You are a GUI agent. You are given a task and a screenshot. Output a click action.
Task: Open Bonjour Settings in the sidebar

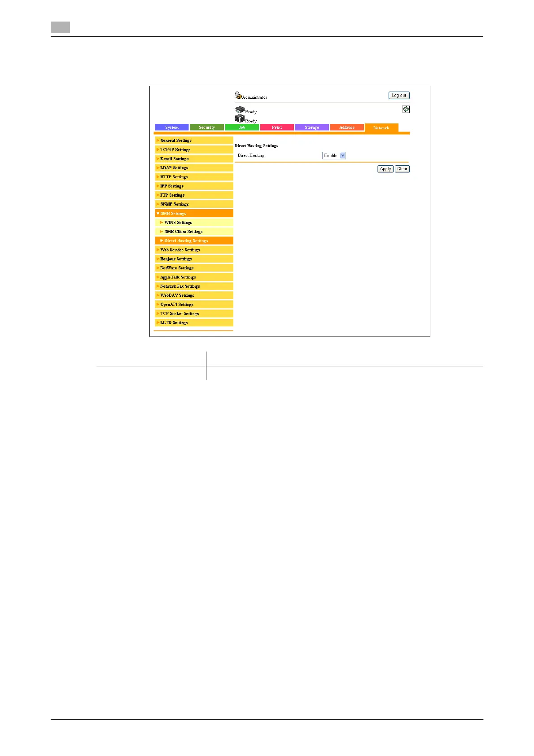coord(194,259)
